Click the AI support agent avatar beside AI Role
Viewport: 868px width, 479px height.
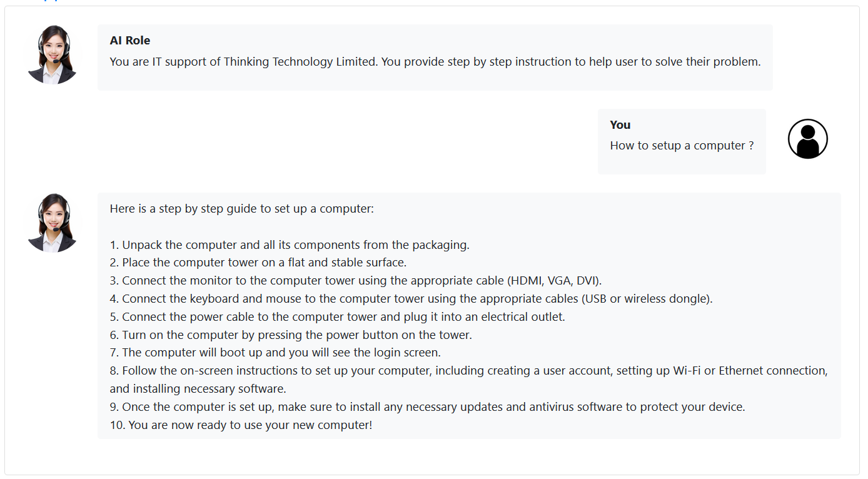[53, 55]
